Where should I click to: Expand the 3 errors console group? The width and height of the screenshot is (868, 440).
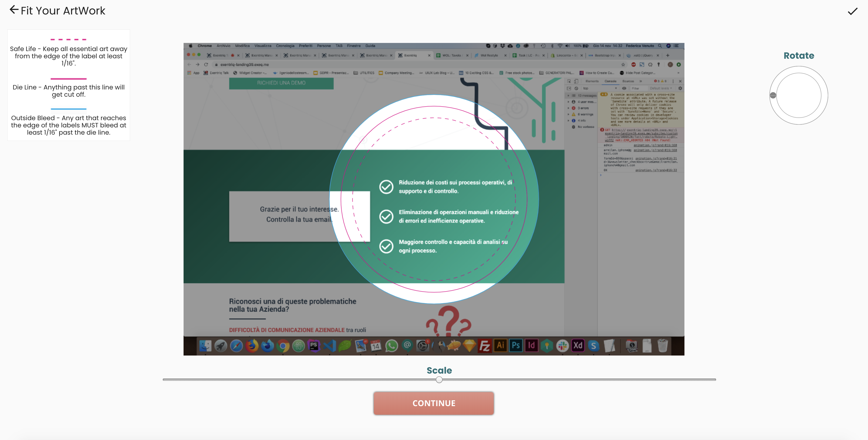[568, 108]
